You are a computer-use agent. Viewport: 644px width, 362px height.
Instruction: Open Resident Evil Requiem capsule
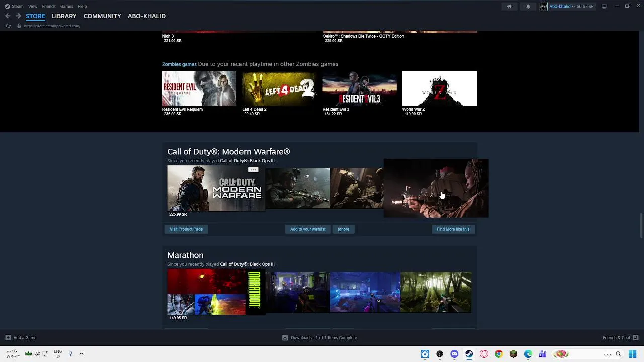pos(199,89)
